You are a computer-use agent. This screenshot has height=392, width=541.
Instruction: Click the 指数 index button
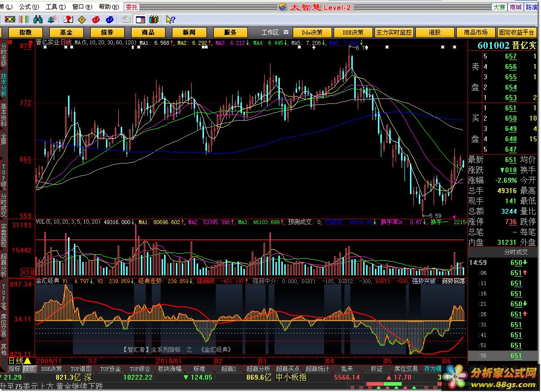pos(25,33)
